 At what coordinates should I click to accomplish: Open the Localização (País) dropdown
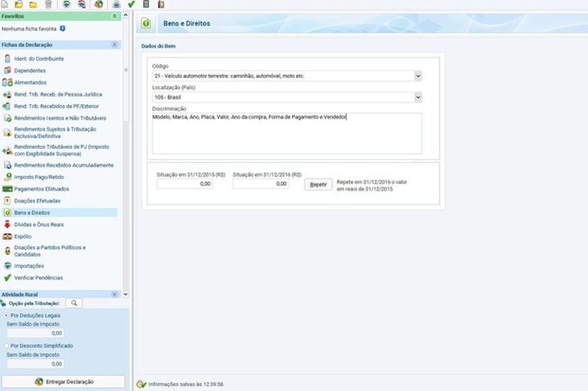pos(418,97)
